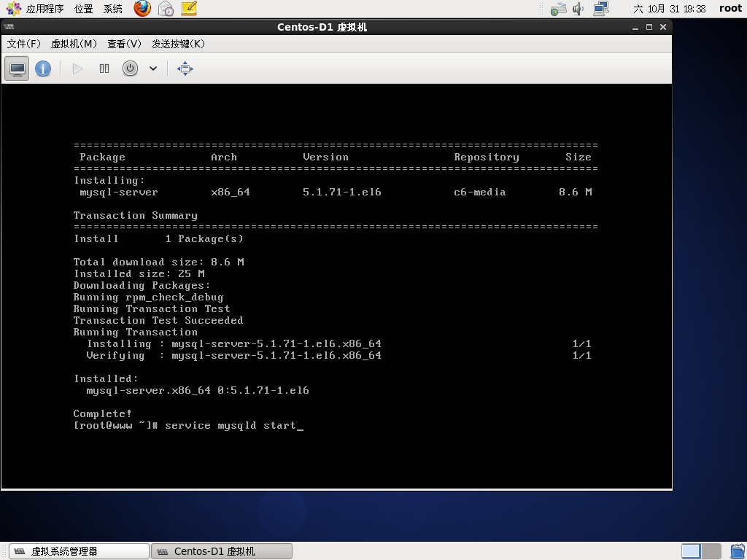Click the 'Installed size: 25 M' line
Screen dimensions: 747x560
(x=139, y=273)
